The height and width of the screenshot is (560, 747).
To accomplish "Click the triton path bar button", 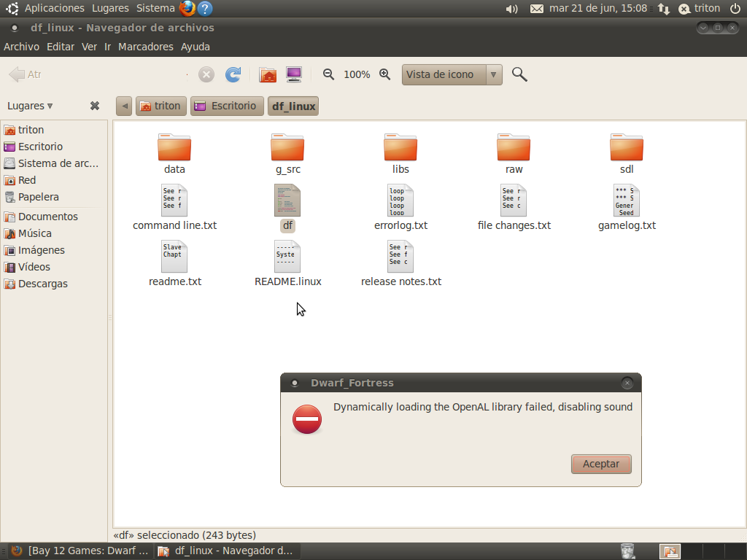I will tap(161, 106).
